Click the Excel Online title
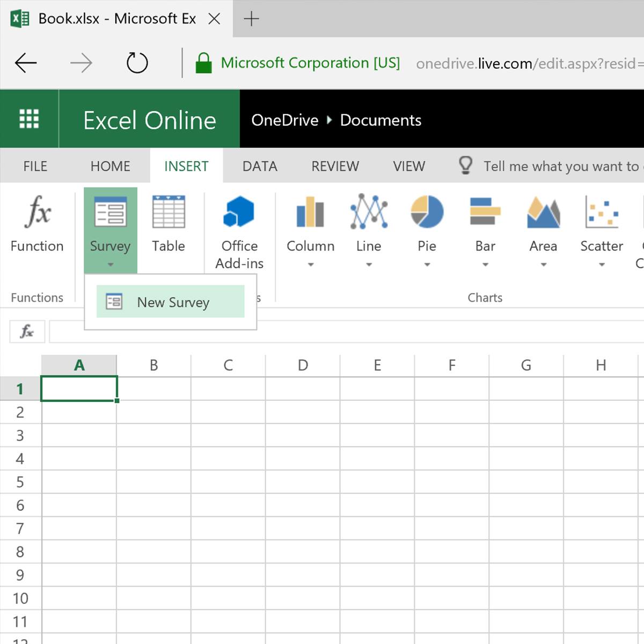The width and height of the screenshot is (644, 644). pos(150,120)
